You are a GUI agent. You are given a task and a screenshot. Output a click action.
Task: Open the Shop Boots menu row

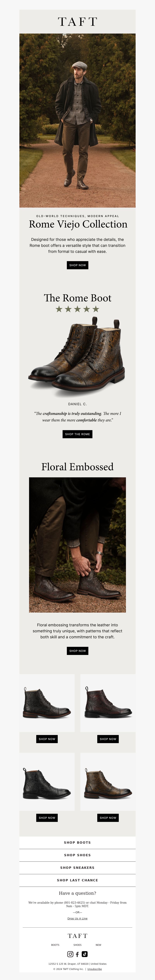(77, 843)
